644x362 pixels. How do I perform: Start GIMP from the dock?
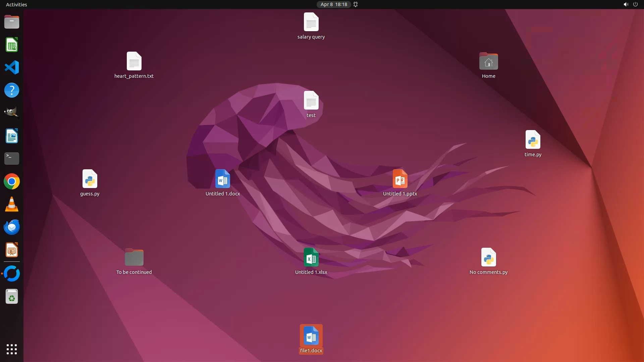[x=12, y=113]
